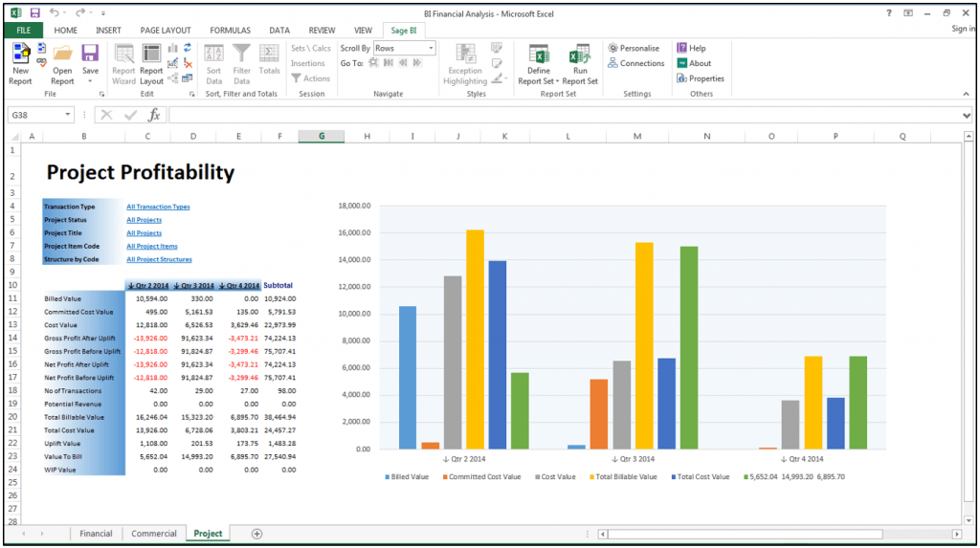Click the yellow Total Billable Value bar for Qtr 2 2014
The width and height of the screenshot is (980, 548).
(475, 340)
